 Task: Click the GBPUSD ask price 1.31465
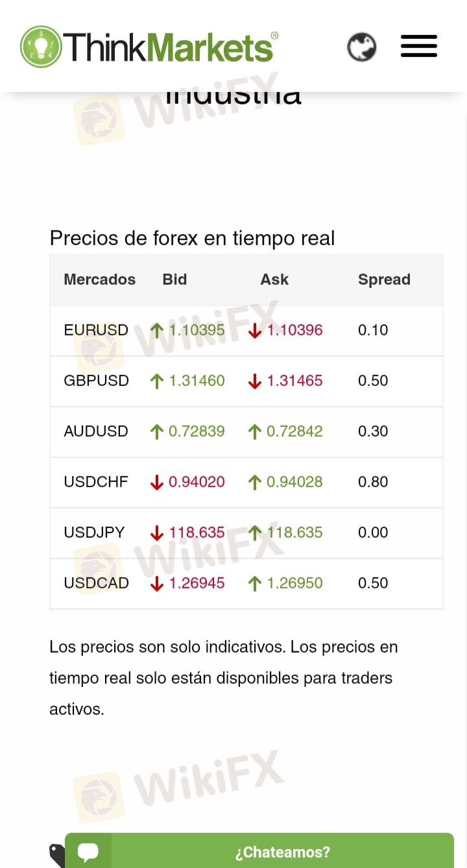click(294, 381)
